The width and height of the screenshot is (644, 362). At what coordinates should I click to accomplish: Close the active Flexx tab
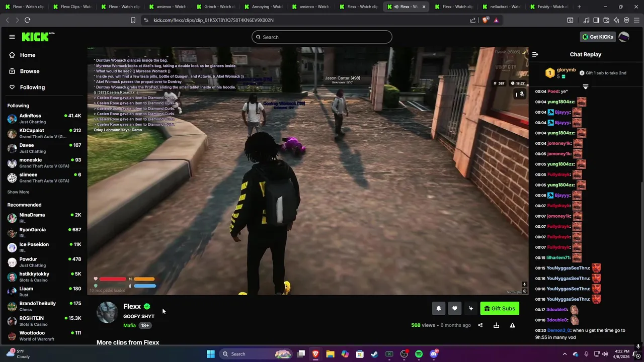[424, 7]
